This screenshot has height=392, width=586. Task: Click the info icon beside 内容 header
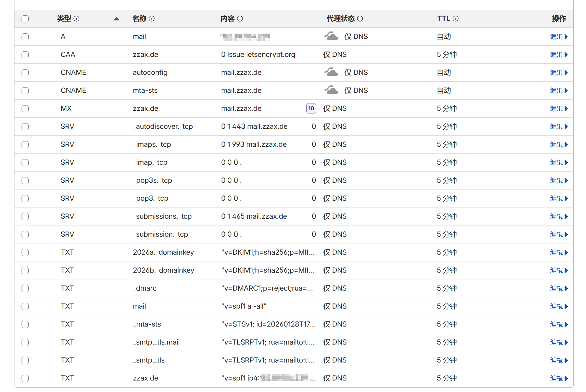coord(240,19)
